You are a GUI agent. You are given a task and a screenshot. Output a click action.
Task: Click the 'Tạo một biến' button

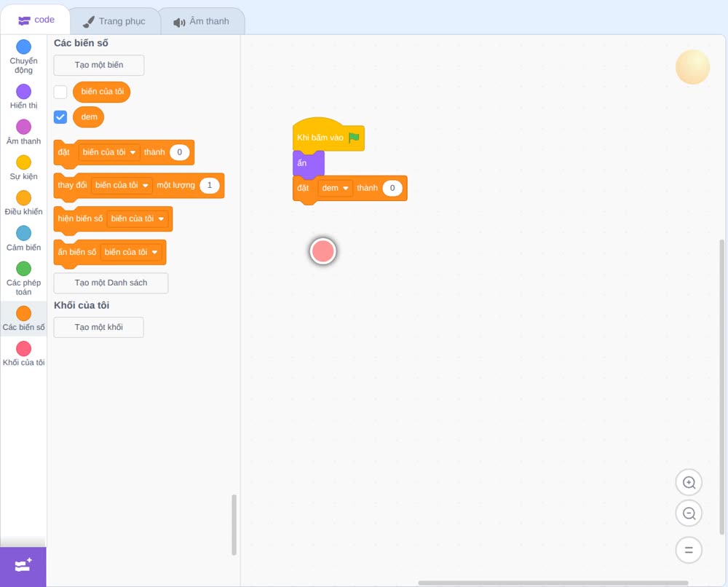coord(99,65)
